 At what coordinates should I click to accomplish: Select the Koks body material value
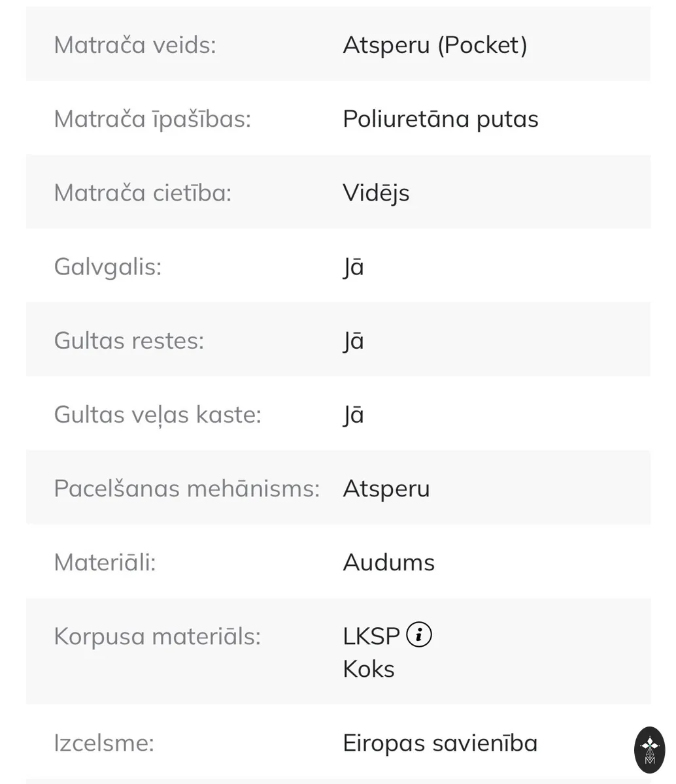point(369,669)
